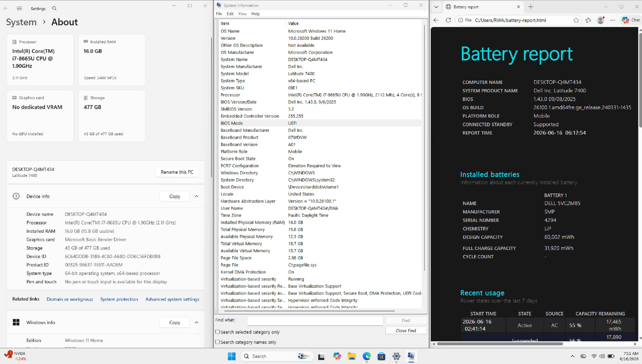The width and height of the screenshot is (642, 364).
Task: Click System breadcrumb in Settings
Action: [21, 22]
